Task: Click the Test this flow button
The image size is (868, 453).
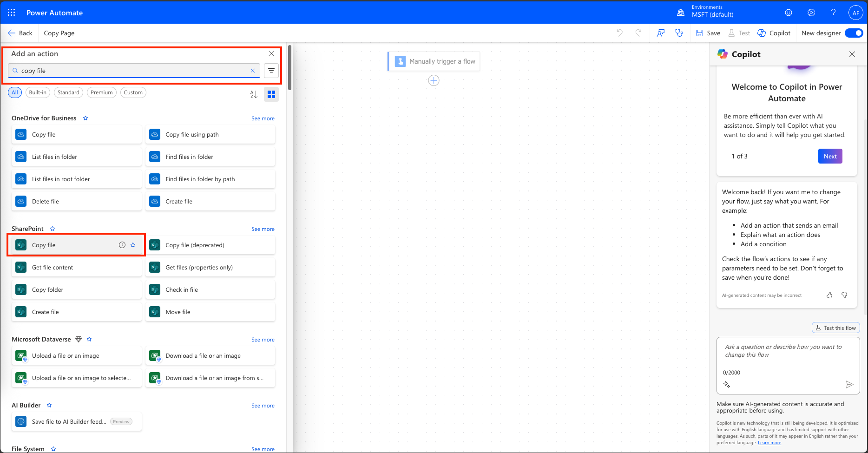Action: [x=835, y=328]
